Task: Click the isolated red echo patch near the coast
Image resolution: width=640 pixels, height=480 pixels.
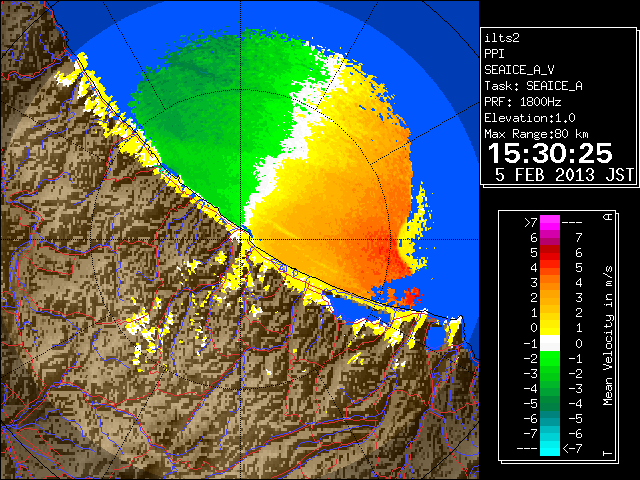Action: coord(411,296)
